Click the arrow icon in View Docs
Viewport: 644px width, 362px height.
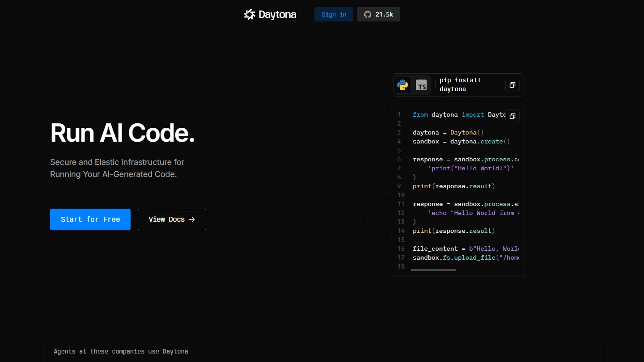(x=192, y=219)
